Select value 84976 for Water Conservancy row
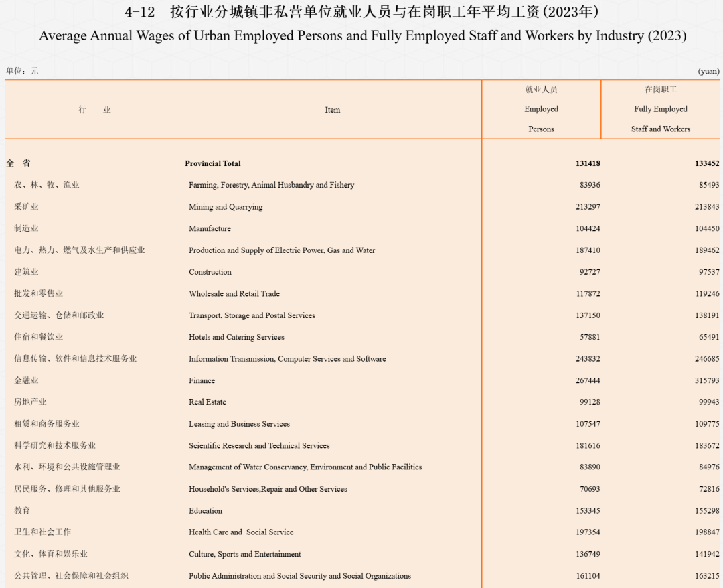Viewport: 723px width, 588px height. tap(709, 467)
